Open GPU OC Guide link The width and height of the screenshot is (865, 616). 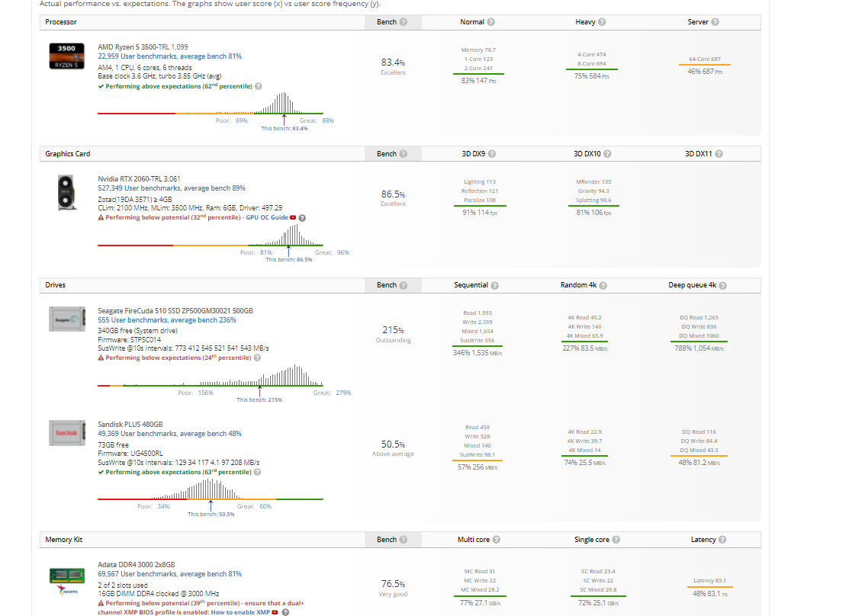click(x=267, y=217)
